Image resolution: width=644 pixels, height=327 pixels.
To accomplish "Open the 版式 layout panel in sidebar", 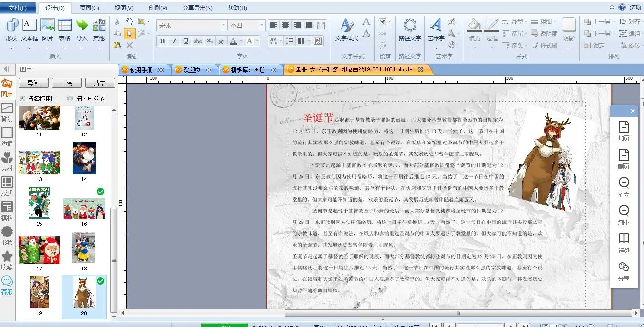I will (7, 186).
